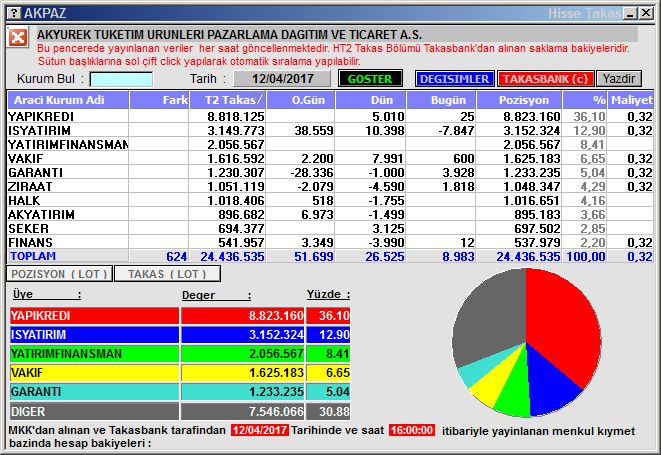Click the cyan GARANTI legend bar
This screenshot has height=455, width=661.
point(94,392)
